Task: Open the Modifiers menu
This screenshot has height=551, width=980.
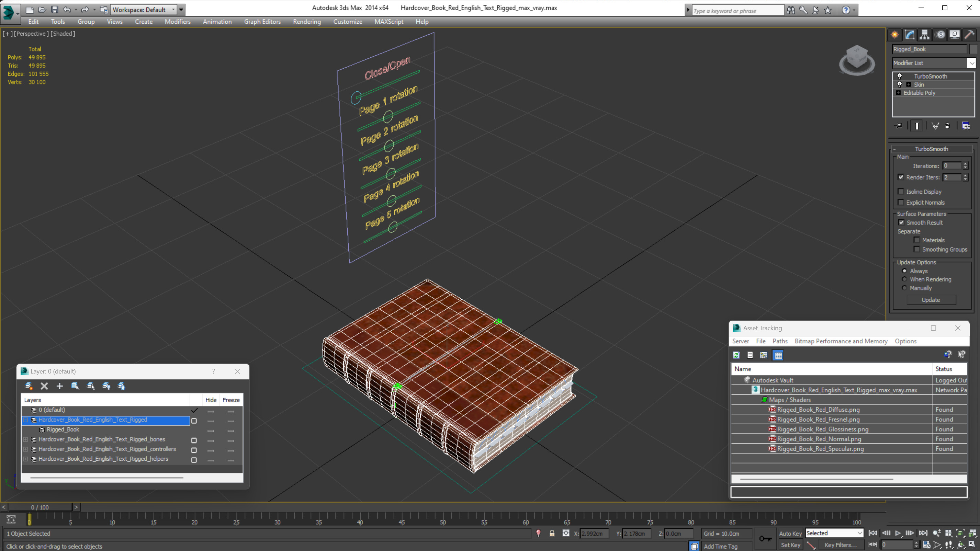Action: [x=177, y=22]
